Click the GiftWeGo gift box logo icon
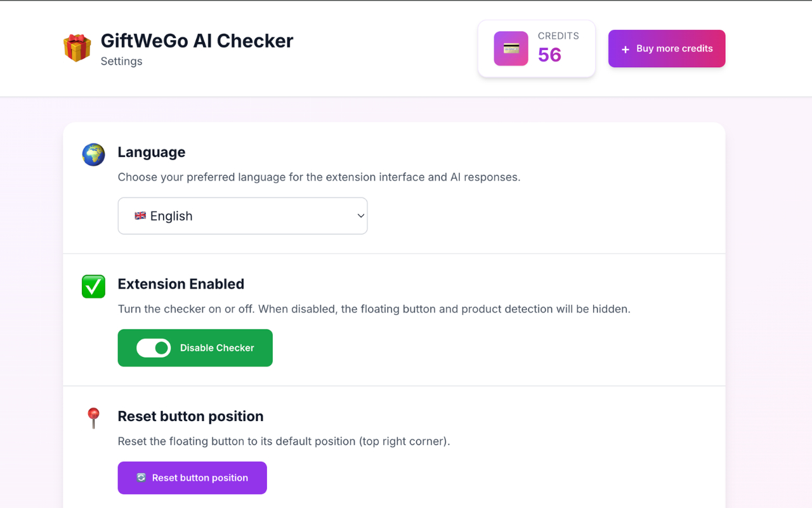 pyautogui.click(x=77, y=47)
